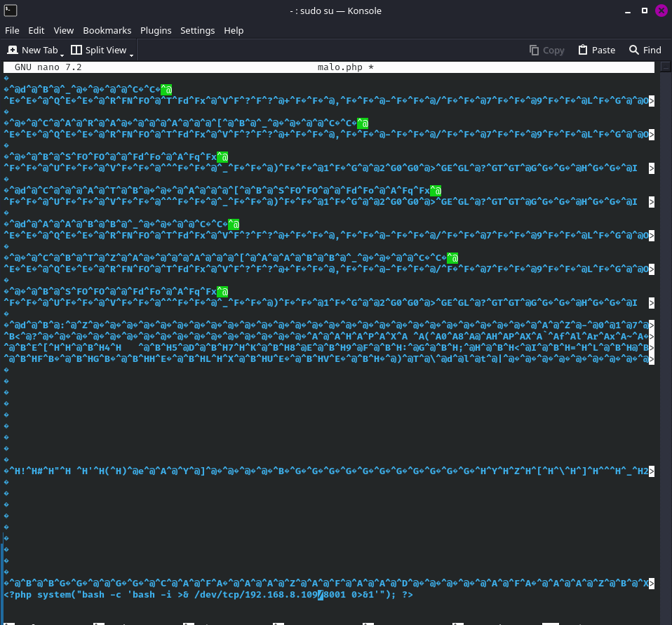Click the "GNU nano 7.2" header text

[x=48, y=67]
